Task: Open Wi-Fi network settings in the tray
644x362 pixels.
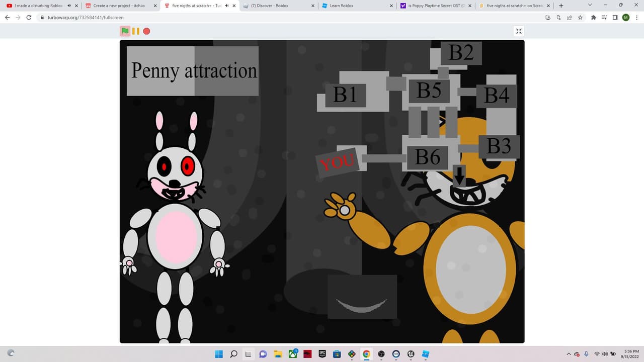Action: [x=597, y=354]
